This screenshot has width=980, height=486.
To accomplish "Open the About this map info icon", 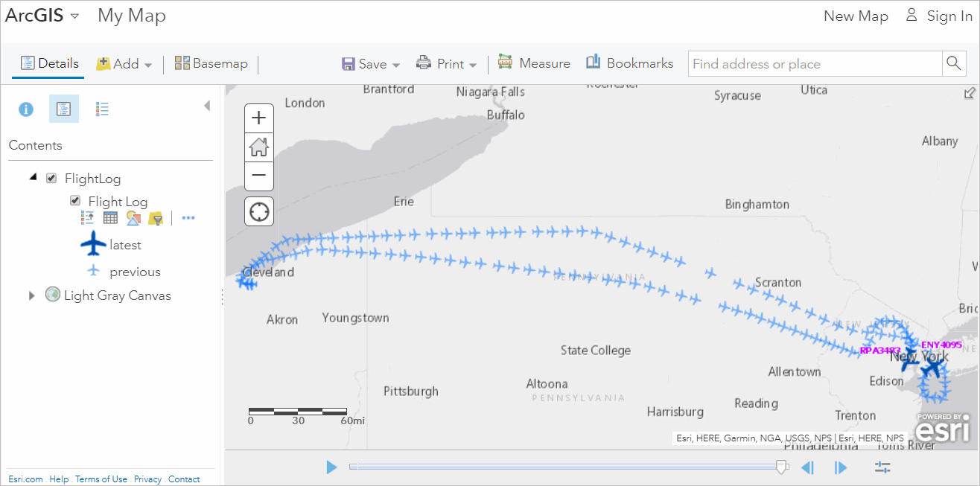I will 26,109.
